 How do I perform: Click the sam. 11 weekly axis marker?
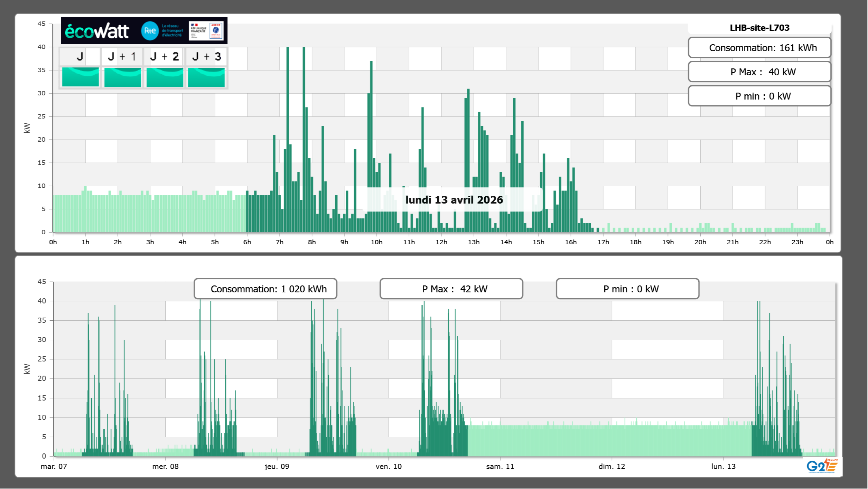(500, 466)
